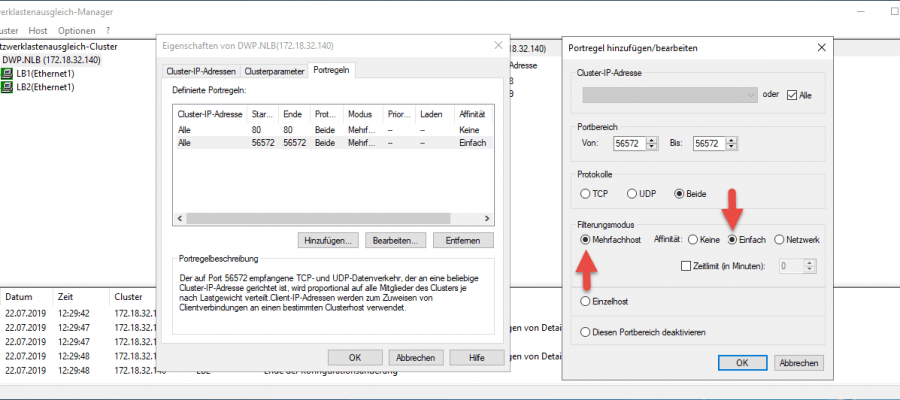Increase the Von port spinner value
This screenshot has height=400, width=900.
649,140
